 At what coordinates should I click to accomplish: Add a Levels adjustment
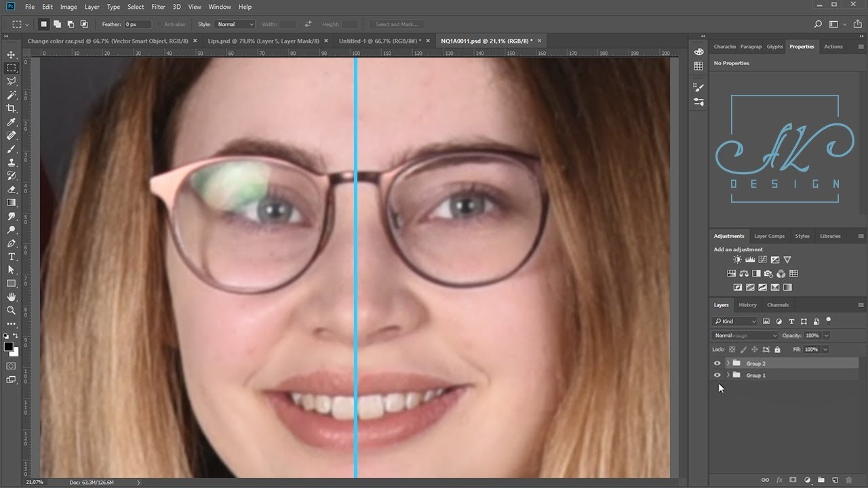(x=750, y=260)
